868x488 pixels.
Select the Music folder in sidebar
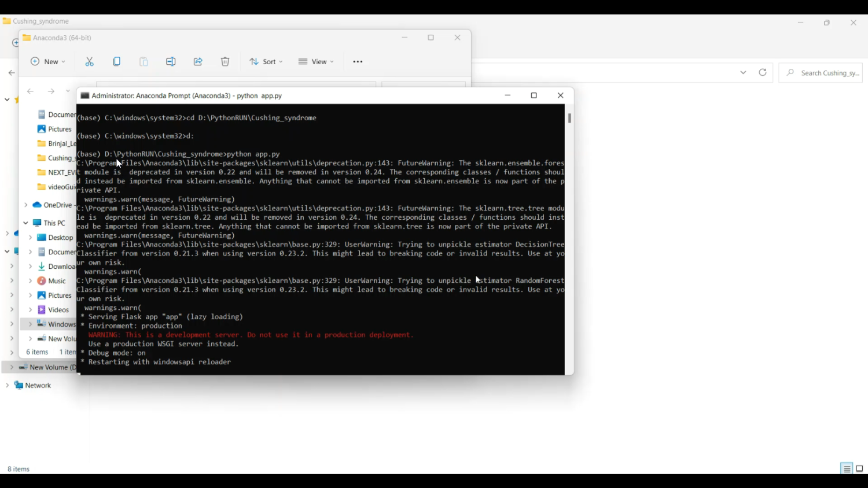(x=56, y=281)
